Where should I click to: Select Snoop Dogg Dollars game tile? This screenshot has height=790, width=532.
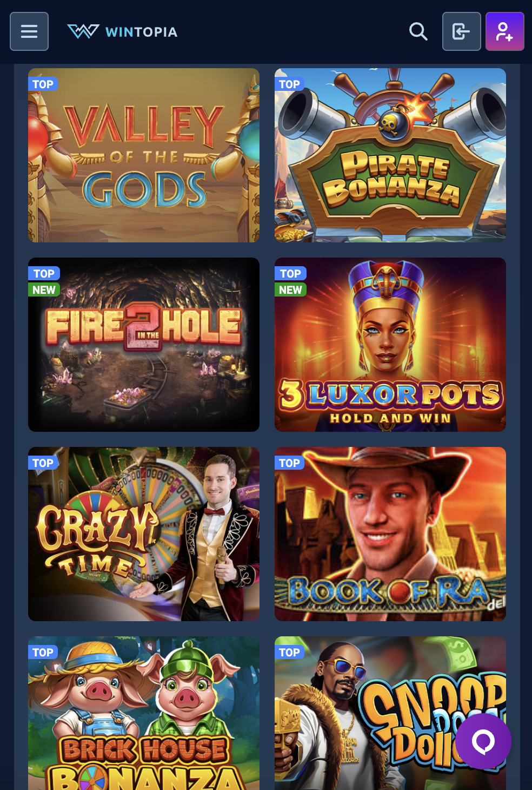[390, 713]
